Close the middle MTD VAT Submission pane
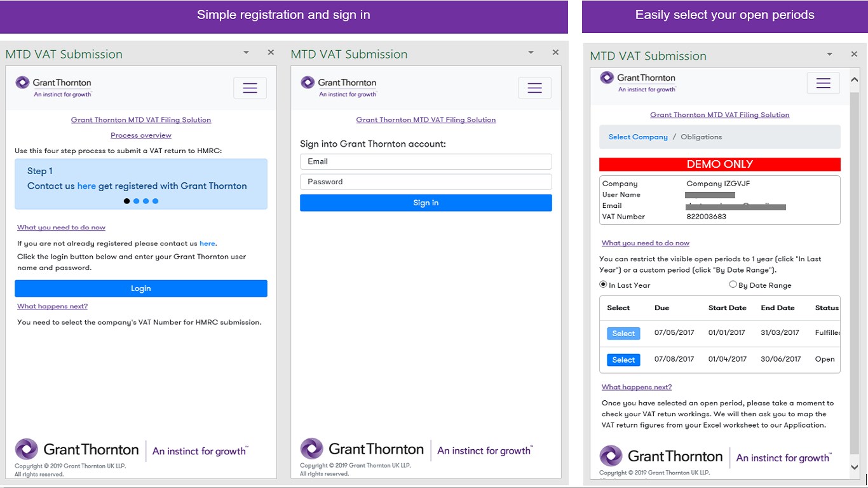This screenshot has width=868, height=488. point(555,53)
